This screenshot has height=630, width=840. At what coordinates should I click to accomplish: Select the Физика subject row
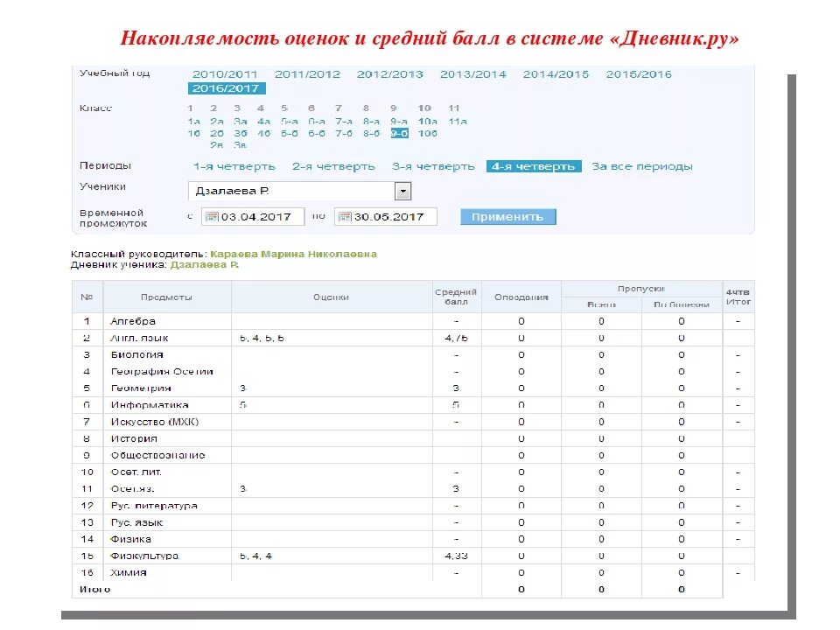tap(413, 539)
